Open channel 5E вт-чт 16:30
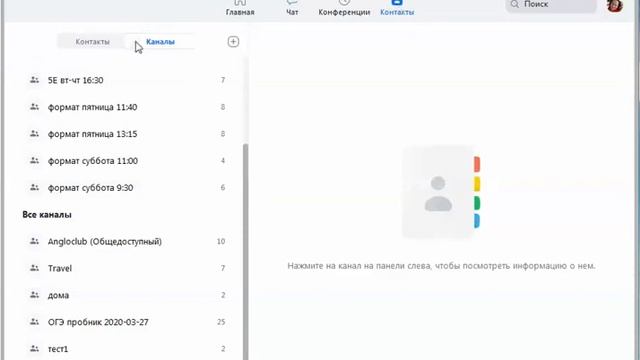The width and height of the screenshot is (640, 360). point(127,80)
